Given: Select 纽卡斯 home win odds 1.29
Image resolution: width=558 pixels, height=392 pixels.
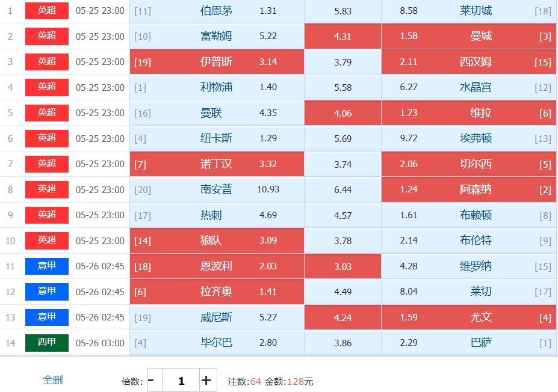Looking at the screenshot, I should [217, 138].
